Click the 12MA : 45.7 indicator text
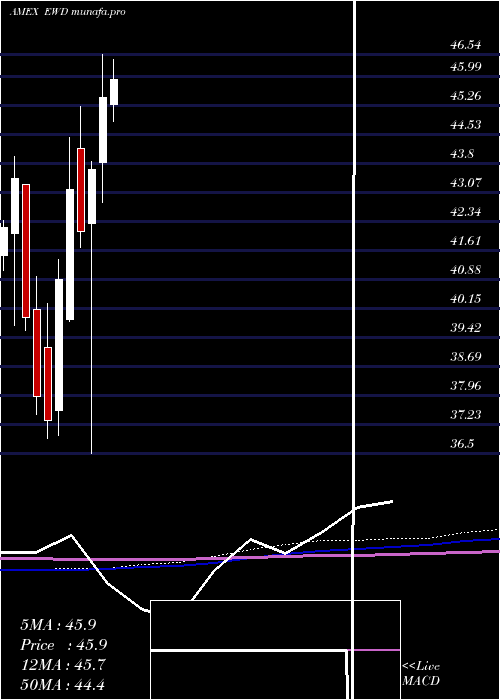 pos(63,665)
